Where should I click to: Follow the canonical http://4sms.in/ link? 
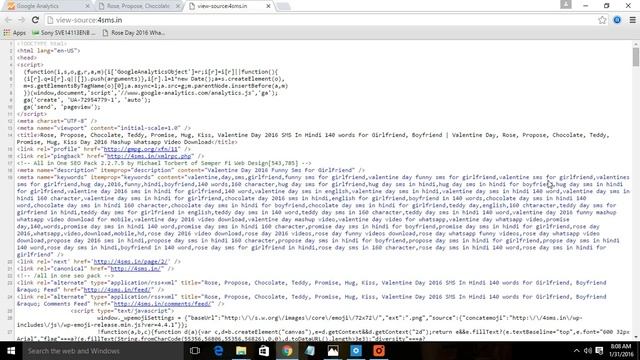pos(136,269)
